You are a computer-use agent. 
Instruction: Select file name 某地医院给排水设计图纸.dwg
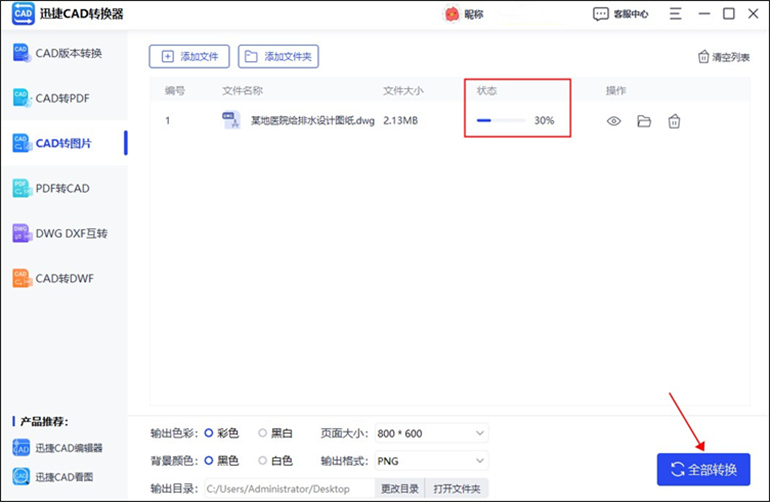[x=313, y=121]
